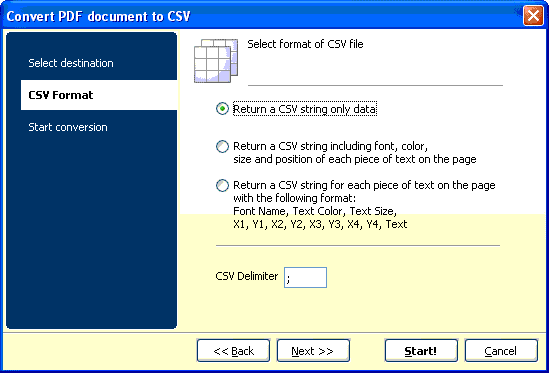This screenshot has width=549, height=373.
Task: Click 'size and position of each piece' text line
Action: pos(355,159)
